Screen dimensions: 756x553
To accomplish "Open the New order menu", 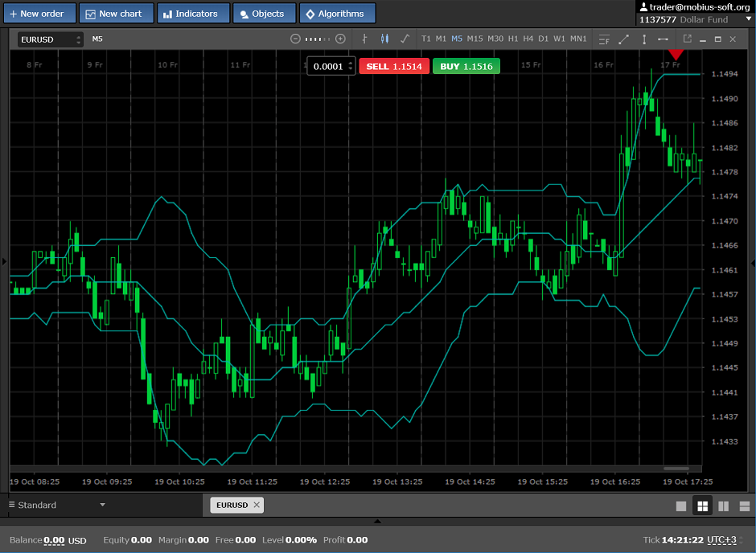I will [x=39, y=14].
